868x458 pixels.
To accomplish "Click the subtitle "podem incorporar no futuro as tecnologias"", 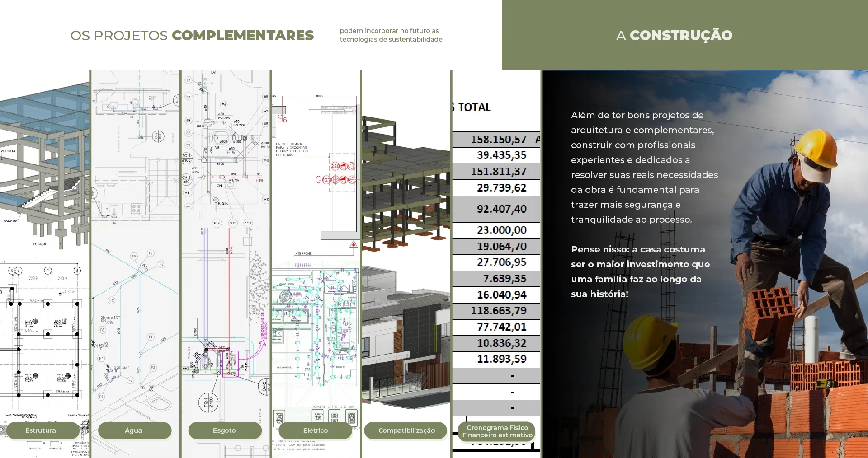I will 392,35.
